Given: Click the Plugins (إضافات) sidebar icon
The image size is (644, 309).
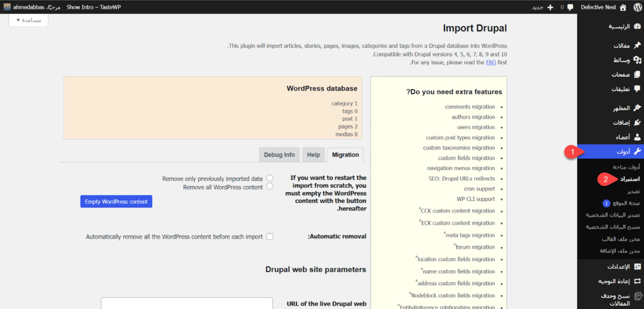Looking at the screenshot, I should tap(636, 122).
